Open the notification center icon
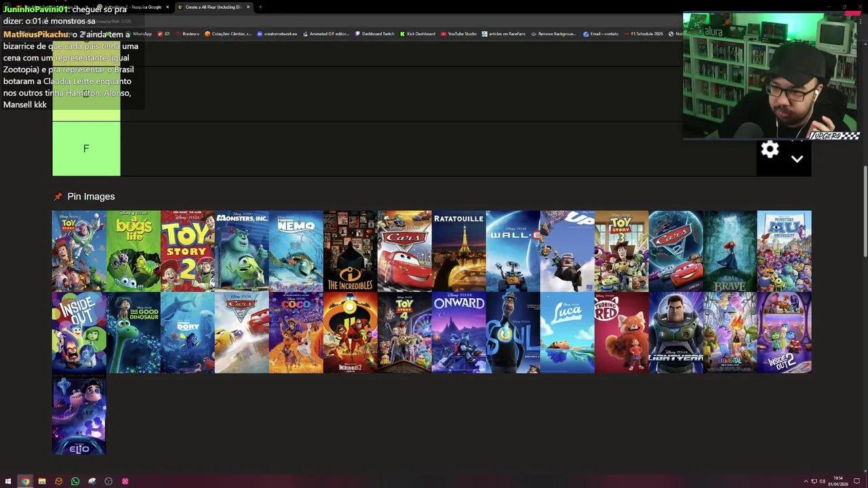 [857, 481]
